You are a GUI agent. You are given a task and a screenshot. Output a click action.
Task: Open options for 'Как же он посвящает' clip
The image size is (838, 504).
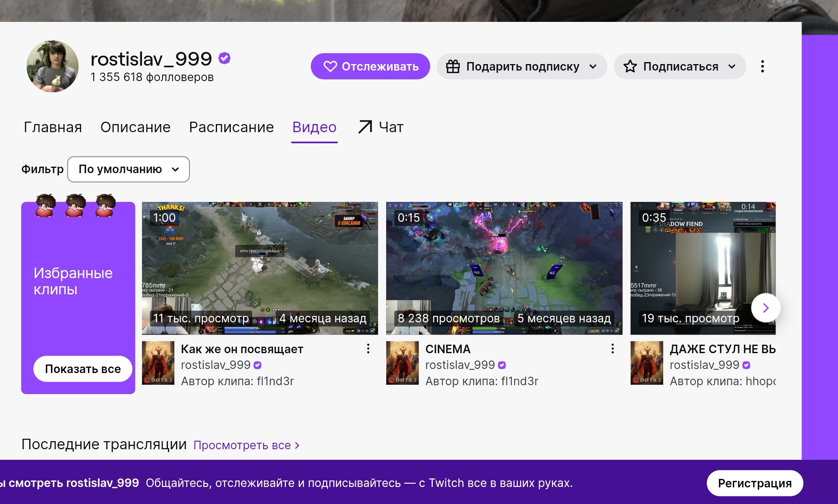(x=368, y=349)
